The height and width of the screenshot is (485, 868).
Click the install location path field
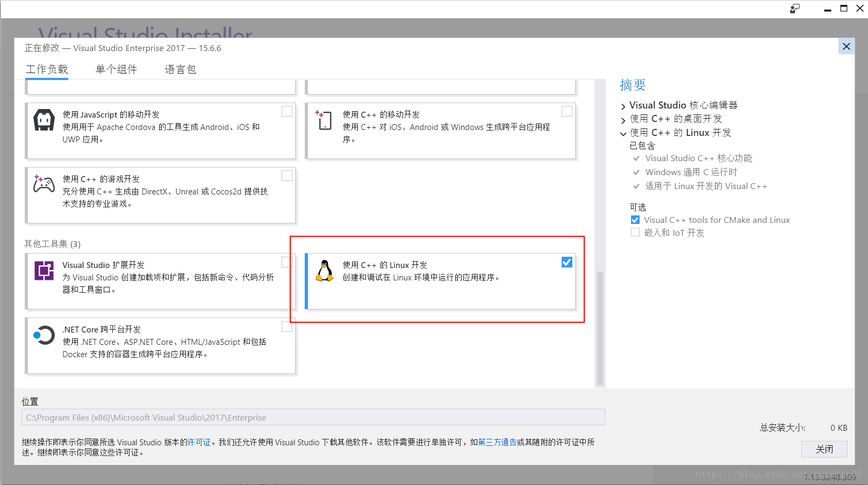pyautogui.click(x=313, y=417)
